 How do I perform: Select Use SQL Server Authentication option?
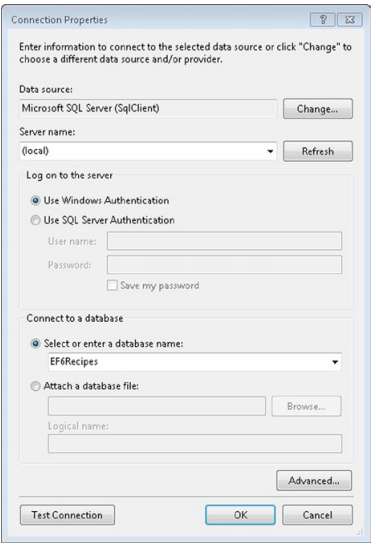click(x=35, y=220)
